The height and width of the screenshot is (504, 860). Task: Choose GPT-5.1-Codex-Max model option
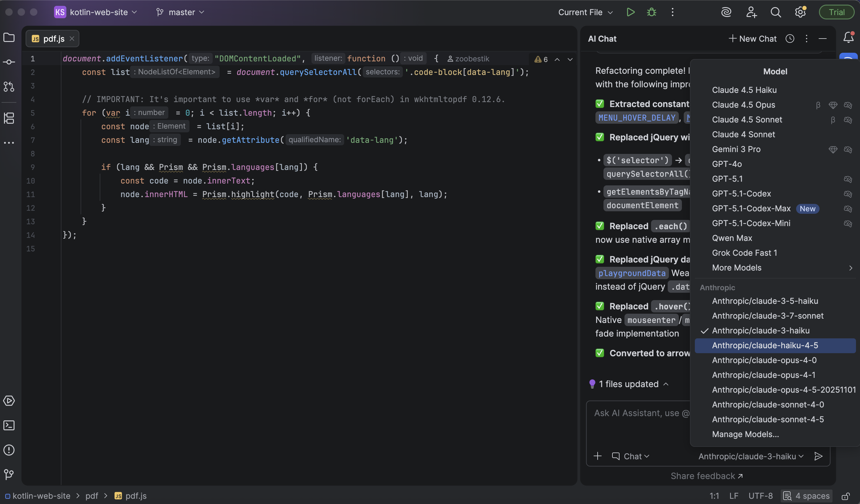point(751,208)
